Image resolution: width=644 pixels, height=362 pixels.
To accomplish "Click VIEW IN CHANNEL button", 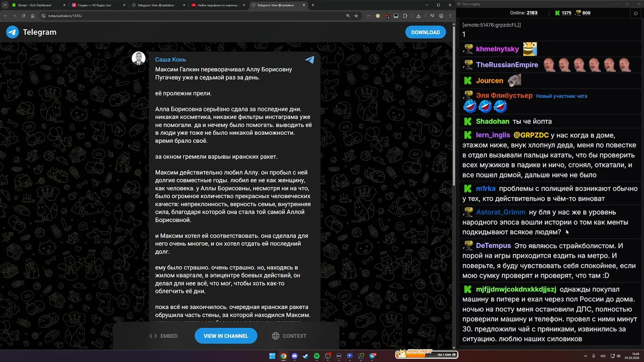I will (x=226, y=336).
